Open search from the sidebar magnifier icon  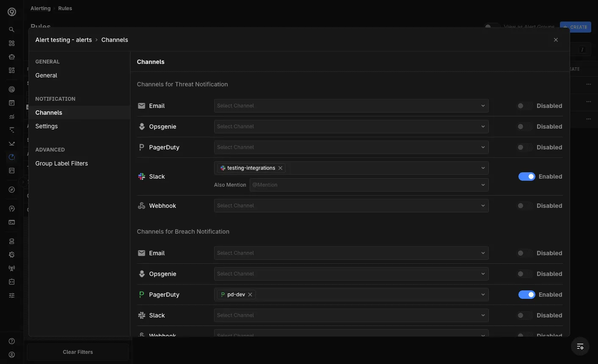point(12,30)
